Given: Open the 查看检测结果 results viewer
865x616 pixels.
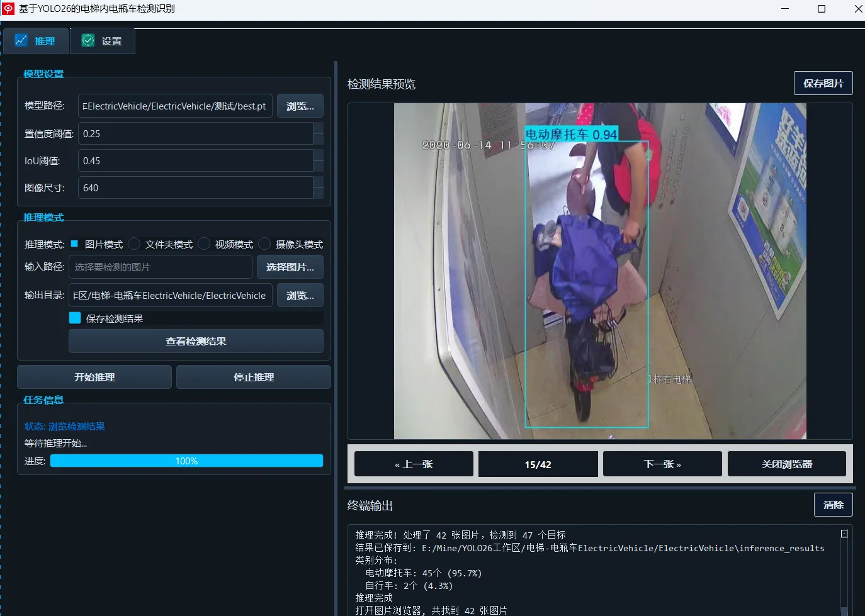Looking at the screenshot, I should (196, 340).
